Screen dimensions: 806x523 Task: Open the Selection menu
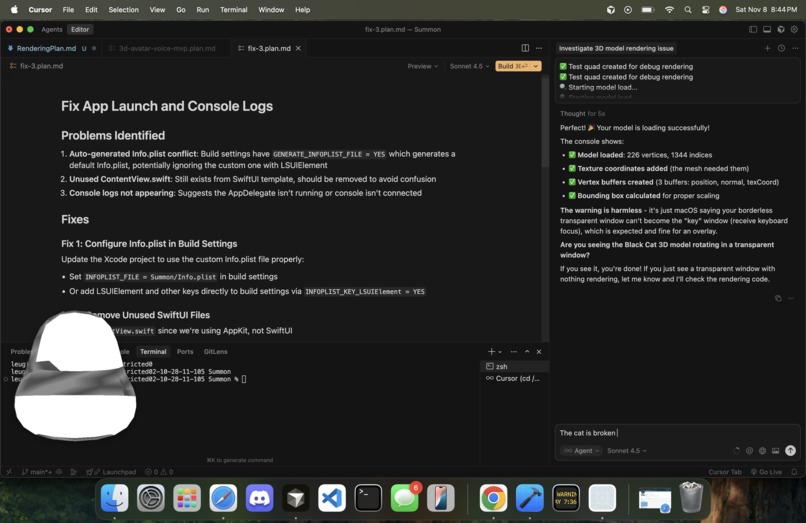(123, 9)
